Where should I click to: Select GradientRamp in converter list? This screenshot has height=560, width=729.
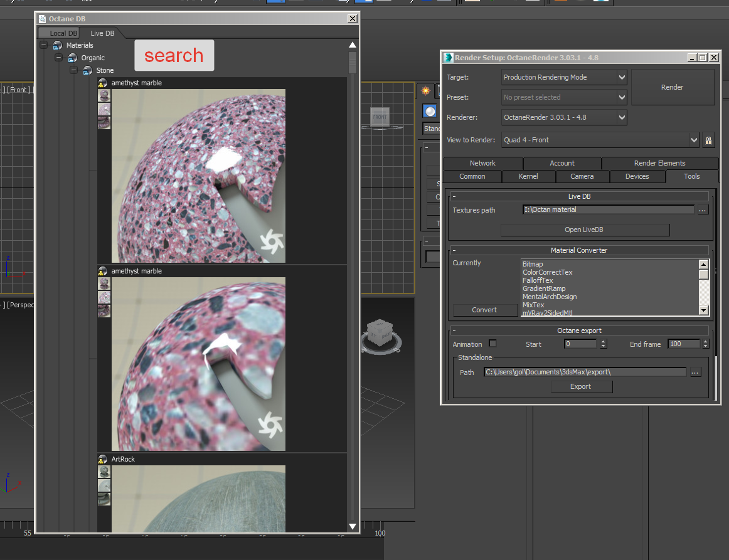coord(544,288)
